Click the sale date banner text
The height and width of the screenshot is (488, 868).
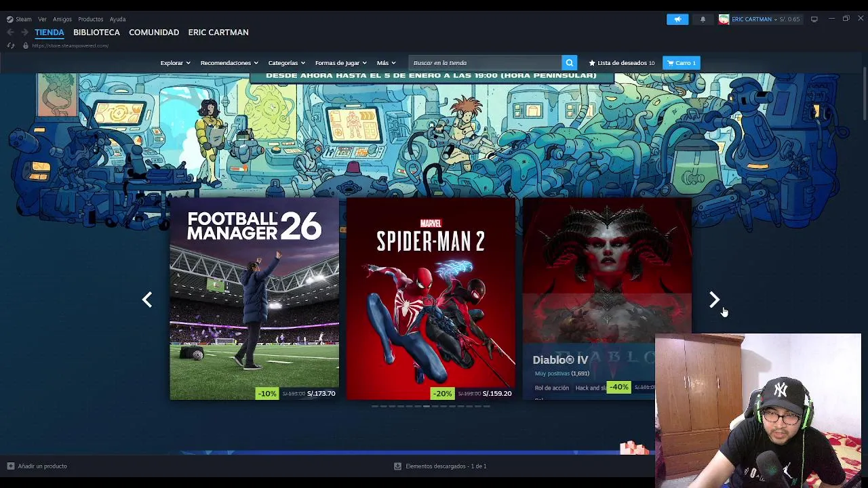(x=431, y=76)
